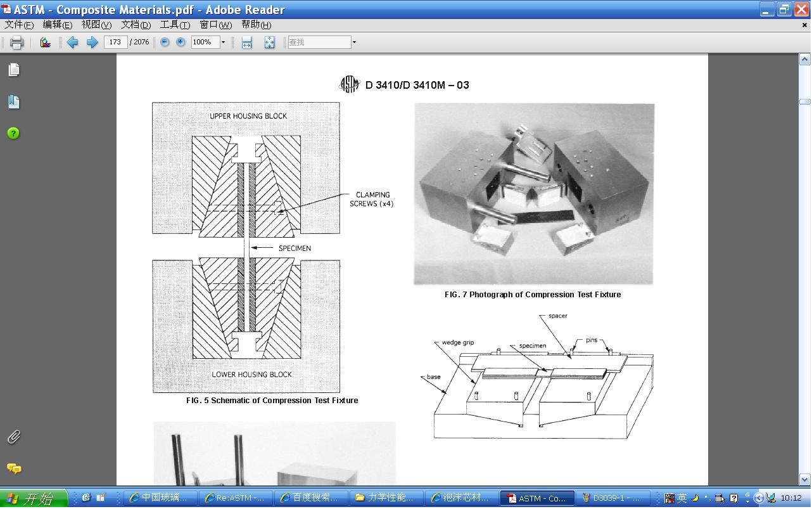Click the page number field showing 173
This screenshot has width=812, height=509.
[115, 42]
